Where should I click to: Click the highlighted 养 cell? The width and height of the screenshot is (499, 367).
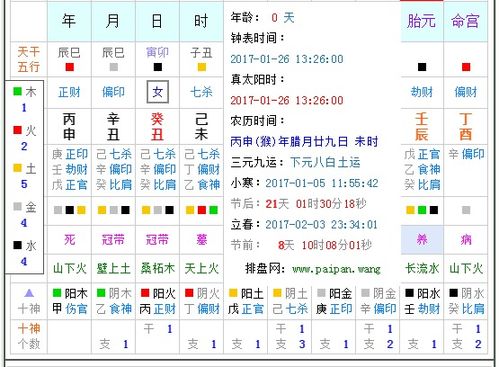[x=422, y=239]
